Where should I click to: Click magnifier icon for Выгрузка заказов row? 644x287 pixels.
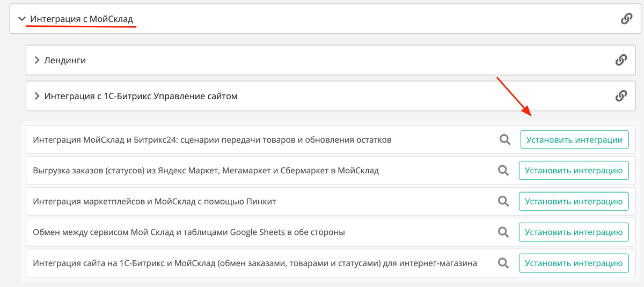pyautogui.click(x=503, y=171)
